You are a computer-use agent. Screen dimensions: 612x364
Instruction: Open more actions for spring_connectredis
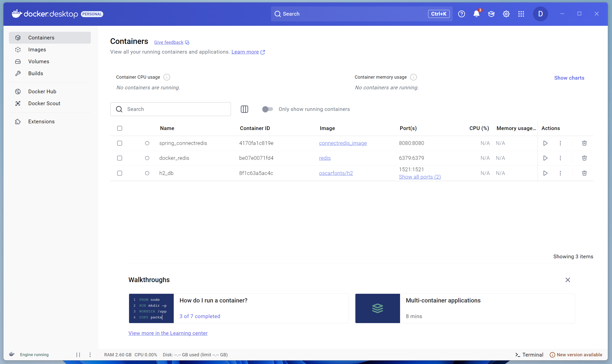pos(560,143)
